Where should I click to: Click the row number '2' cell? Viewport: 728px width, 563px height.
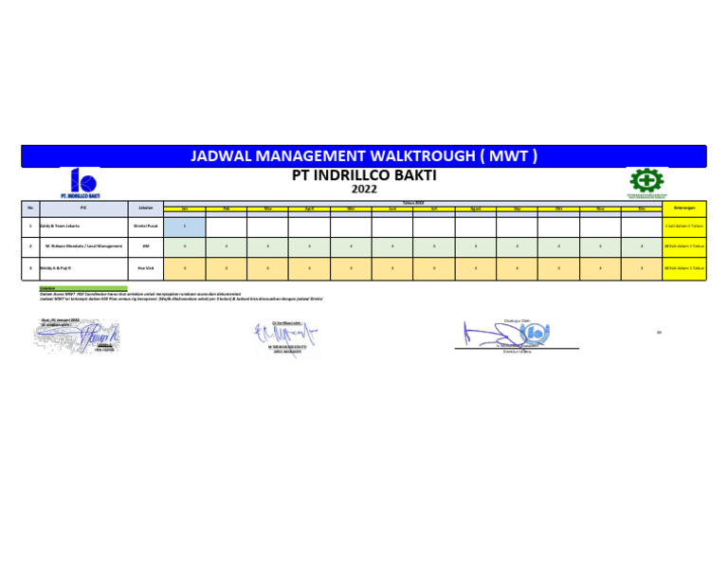[x=30, y=246]
